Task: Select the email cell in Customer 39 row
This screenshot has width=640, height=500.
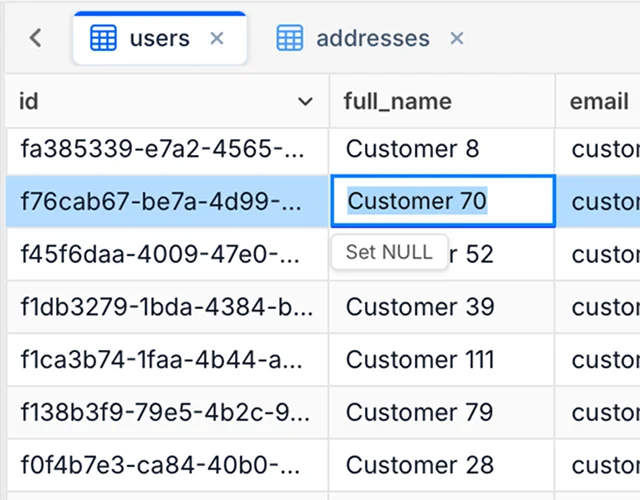Action: [x=598, y=307]
